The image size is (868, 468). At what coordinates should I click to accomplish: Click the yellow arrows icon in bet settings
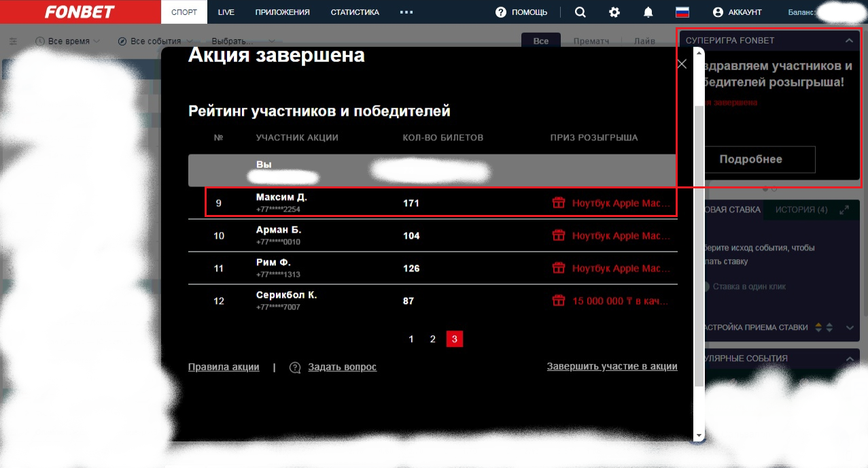[819, 327]
